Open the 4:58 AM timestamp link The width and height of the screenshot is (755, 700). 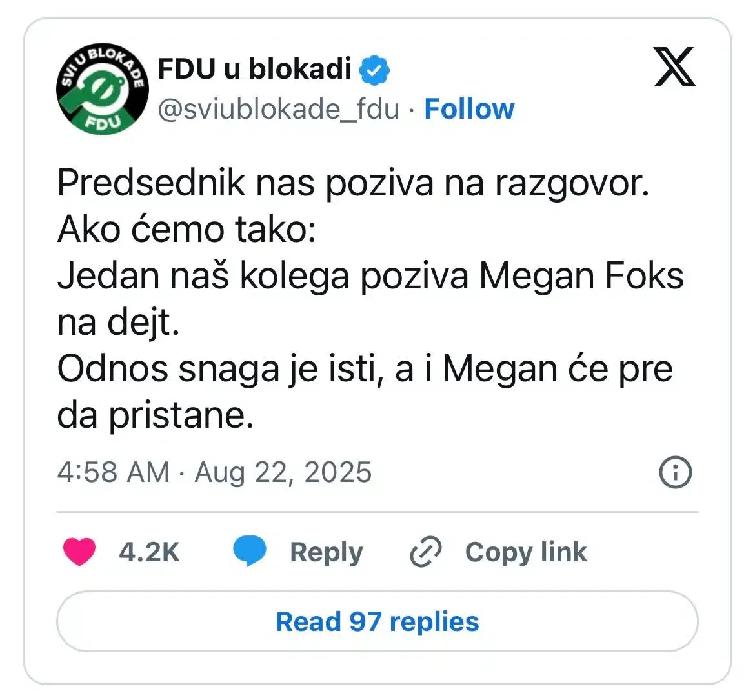click(113, 472)
